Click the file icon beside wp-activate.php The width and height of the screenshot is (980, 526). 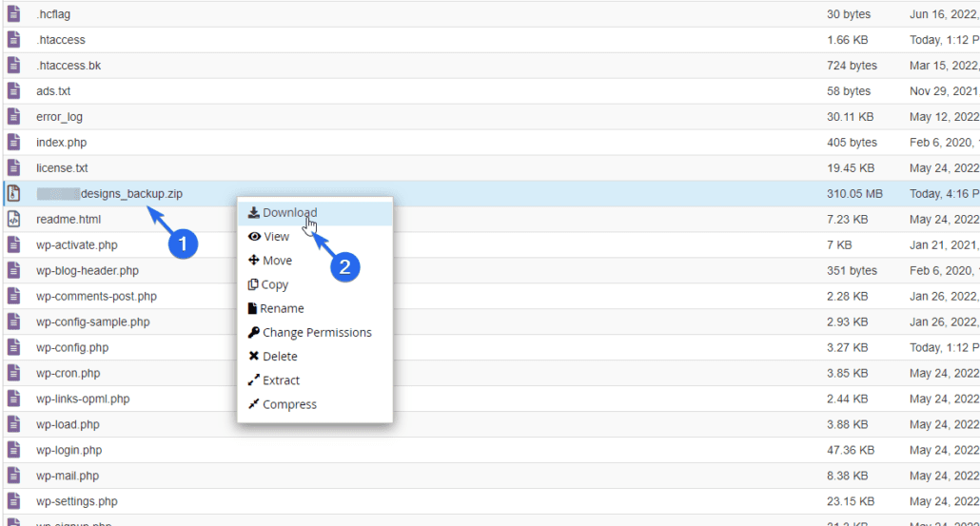(x=13, y=244)
